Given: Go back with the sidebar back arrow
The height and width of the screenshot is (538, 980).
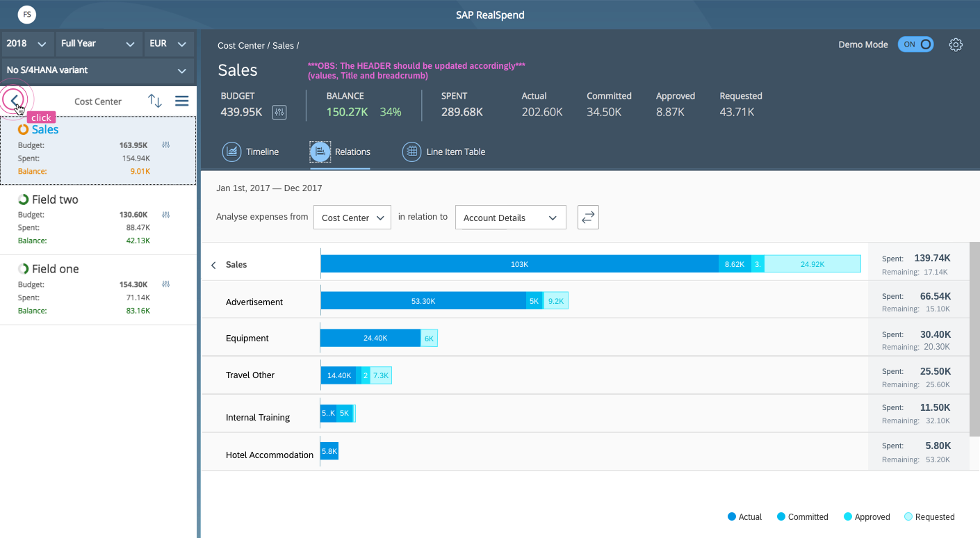Looking at the screenshot, I should pos(15,101).
